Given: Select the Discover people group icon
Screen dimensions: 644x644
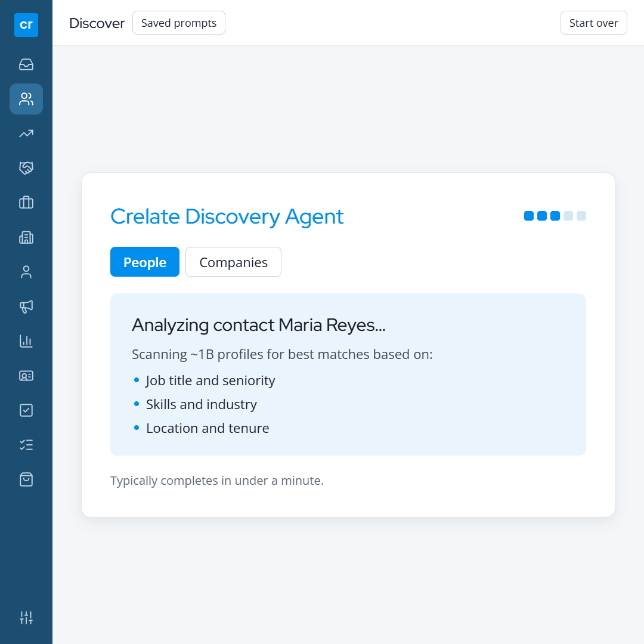Looking at the screenshot, I should [26, 99].
